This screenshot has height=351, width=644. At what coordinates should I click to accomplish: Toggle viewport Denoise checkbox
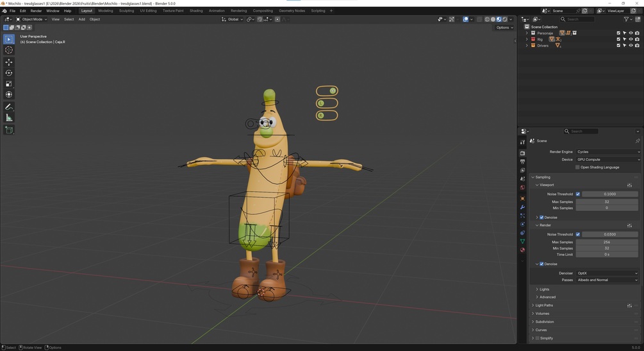(541, 218)
